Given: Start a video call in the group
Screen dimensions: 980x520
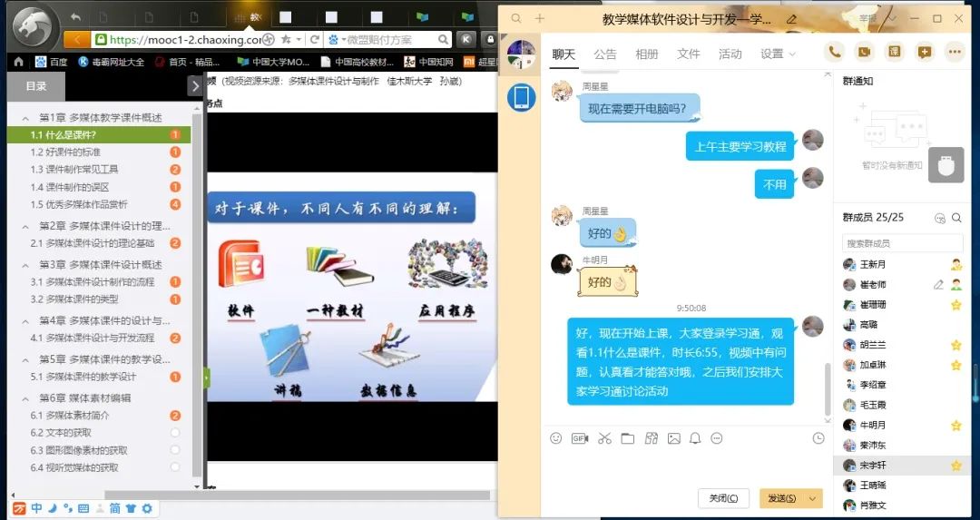Looking at the screenshot, I should 864,52.
